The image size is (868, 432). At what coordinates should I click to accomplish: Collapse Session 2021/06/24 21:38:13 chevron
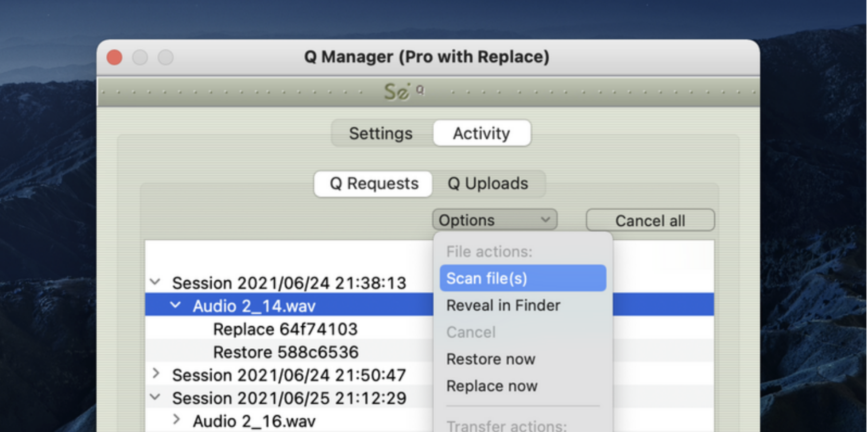[x=155, y=282]
